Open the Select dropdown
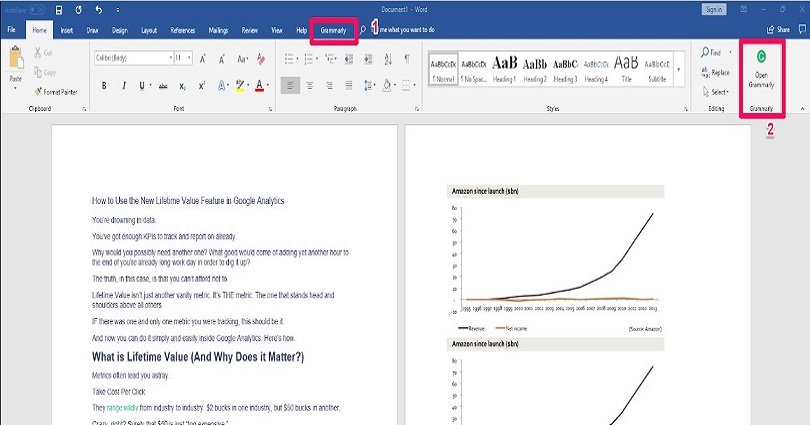The image size is (810, 425). [x=715, y=92]
